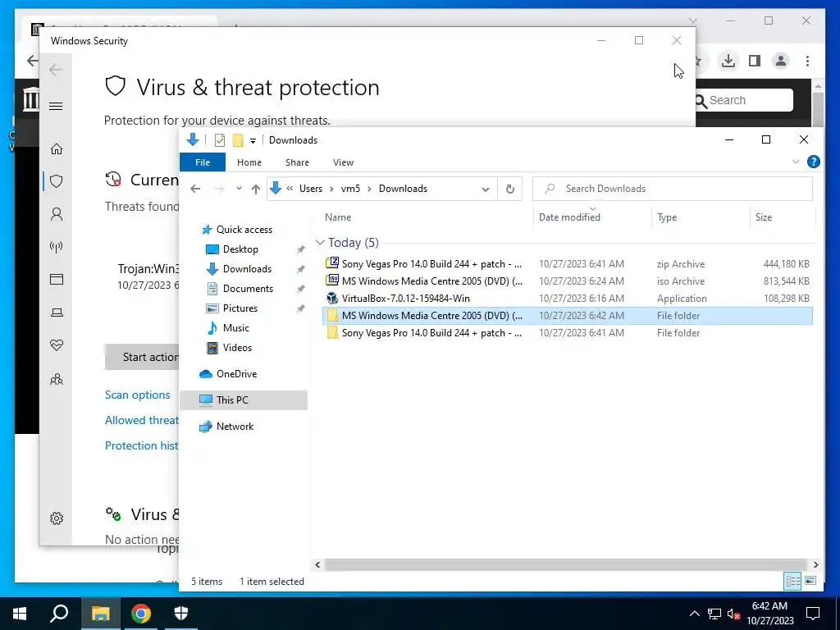Open App & browser control sidebar icon

point(57,279)
